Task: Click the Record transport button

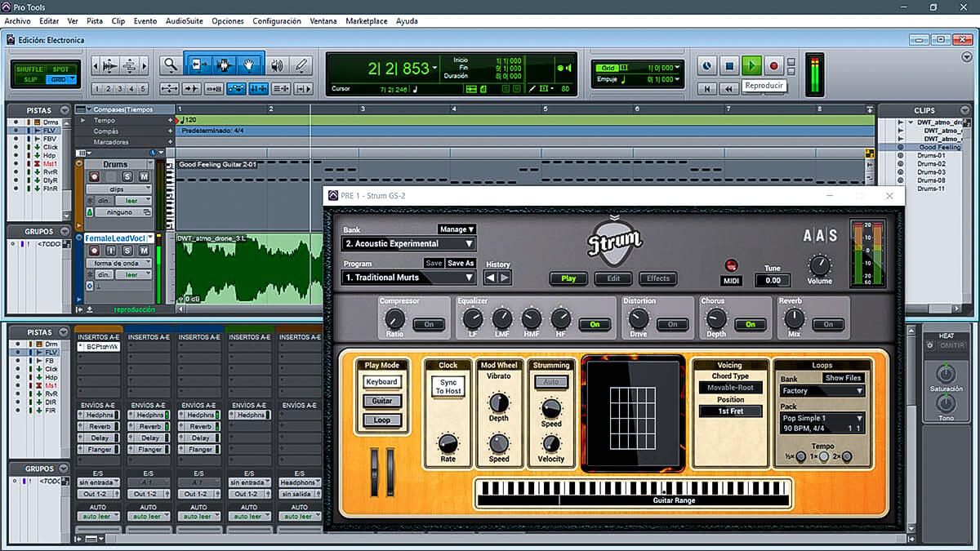Action: pos(774,65)
